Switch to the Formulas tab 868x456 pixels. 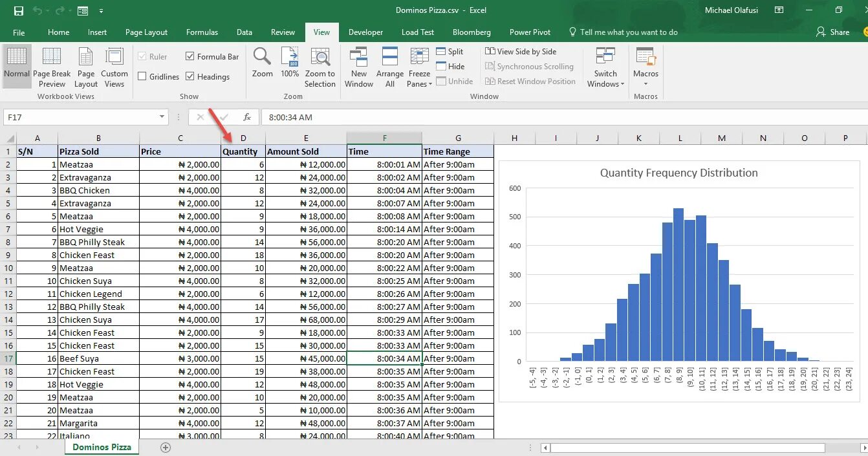point(202,32)
